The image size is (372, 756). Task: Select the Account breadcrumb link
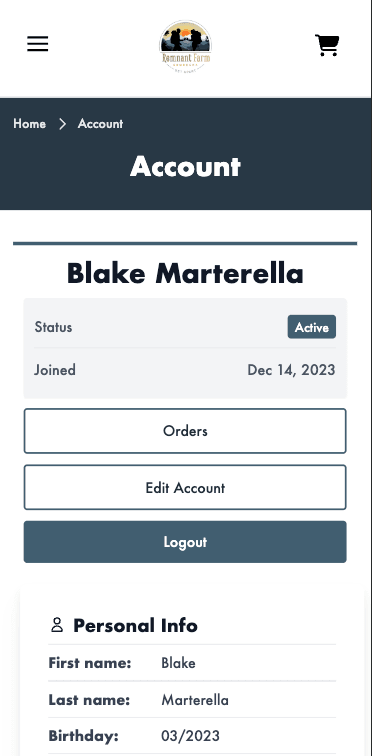(x=100, y=124)
